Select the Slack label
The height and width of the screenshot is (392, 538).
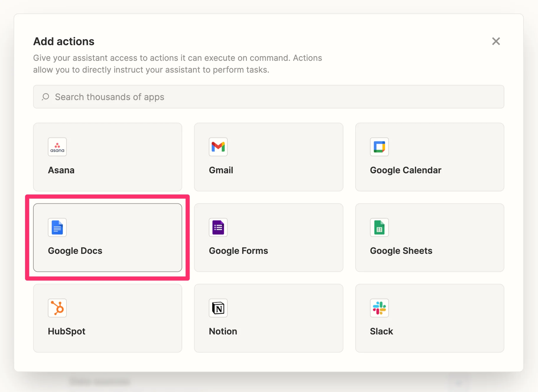(x=382, y=331)
